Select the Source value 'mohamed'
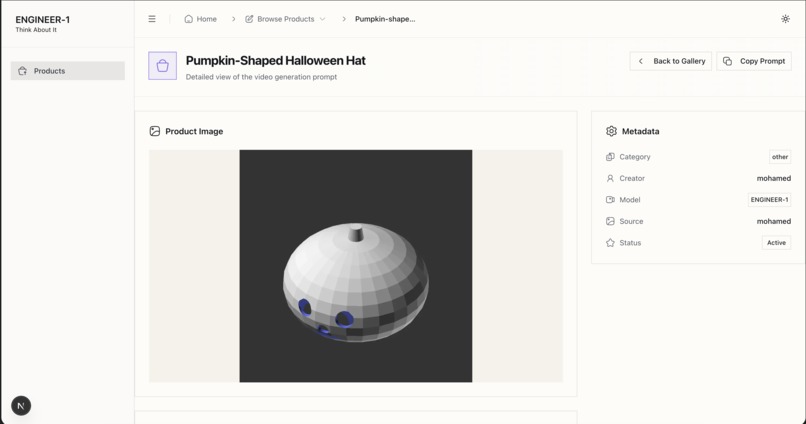The image size is (806, 424). (x=774, y=222)
